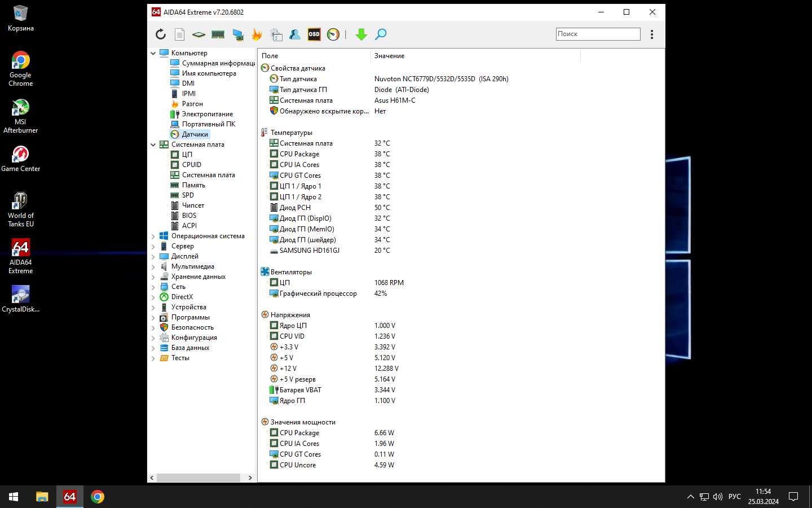Expand the Хранение данных tree node
812x508 pixels.
(x=153, y=277)
